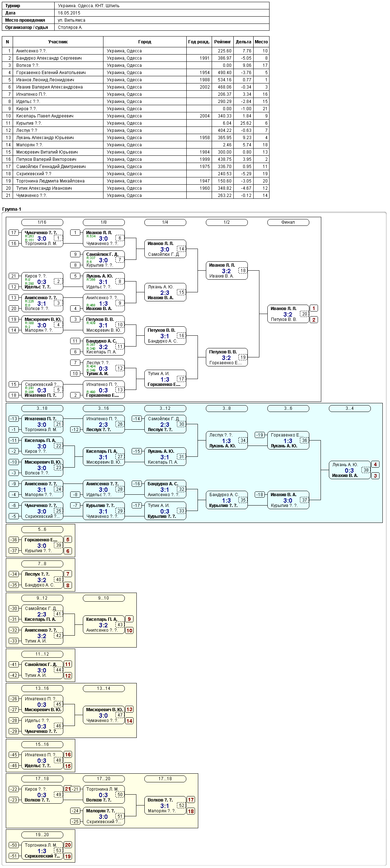Click the '3...4' round header

click(x=350, y=408)
